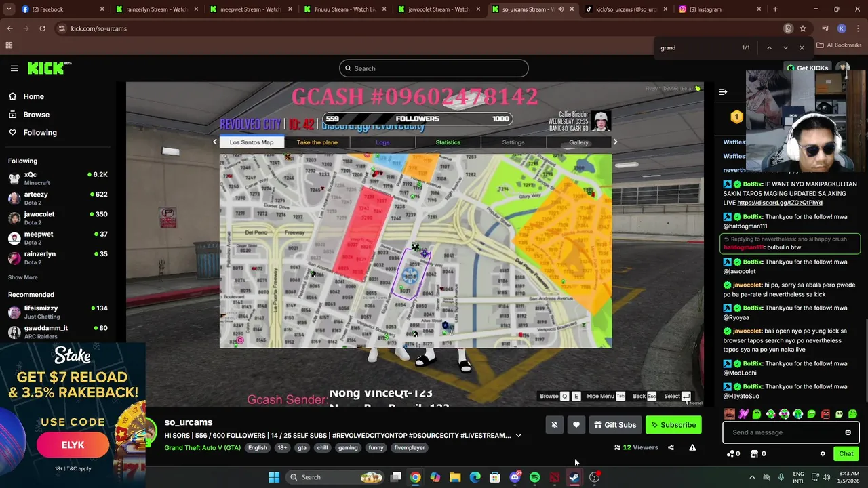Select the English tag

point(257,448)
